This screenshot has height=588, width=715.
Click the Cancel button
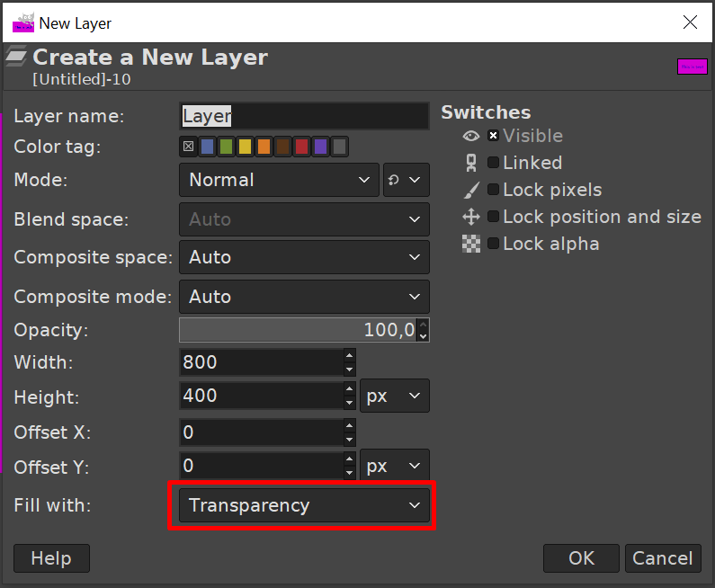tap(663, 558)
